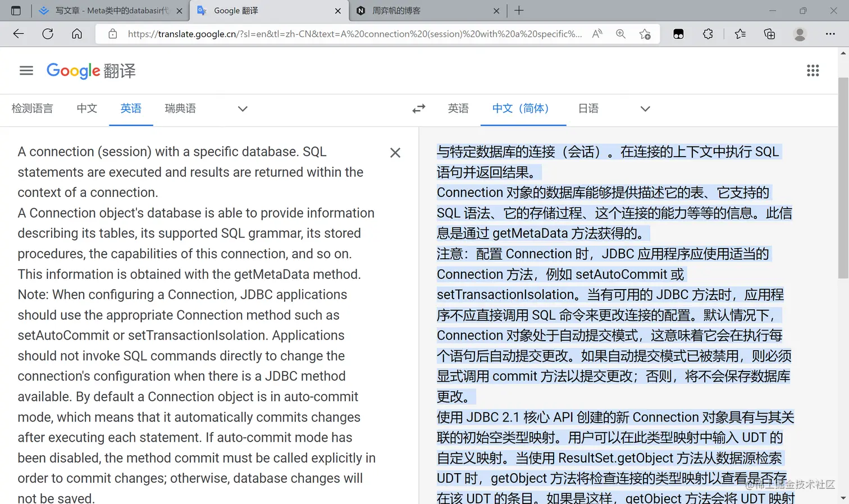The height and width of the screenshot is (504, 849).
Task: Expand more target languages list
Action: (x=645, y=109)
